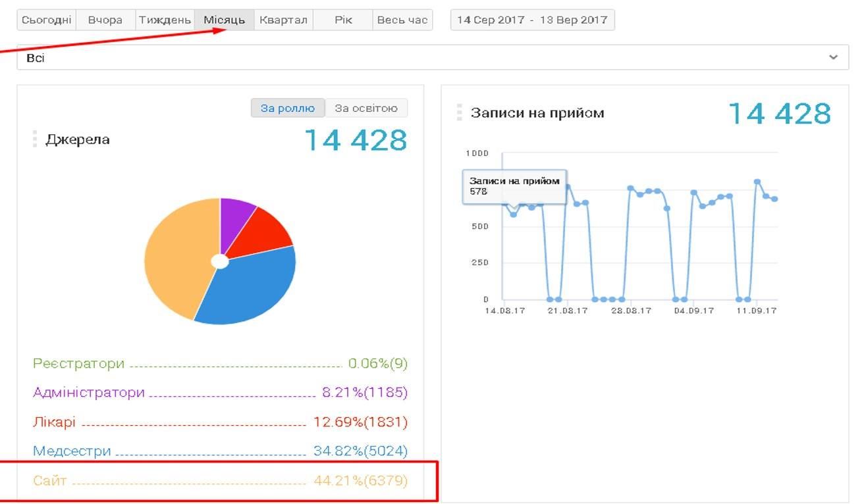Click drag handle icon beside Джерела

(35, 139)
